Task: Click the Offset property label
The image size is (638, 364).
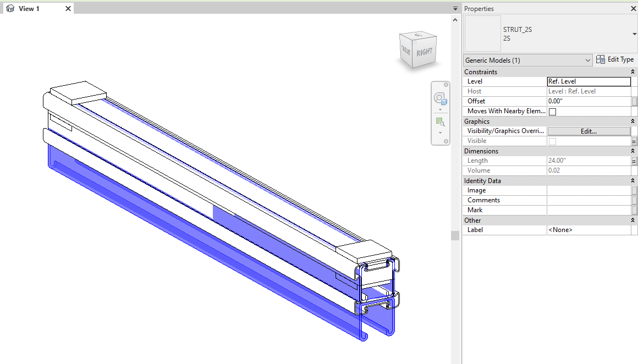Action: click(x=476, y=101)
